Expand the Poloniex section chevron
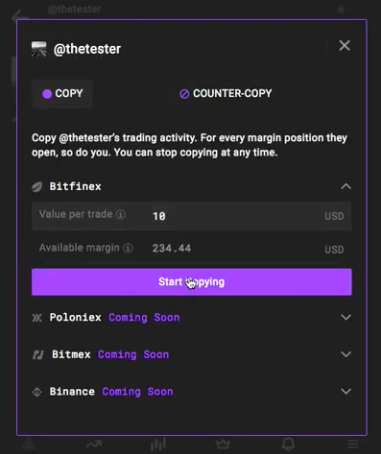The image size is (381, 454). coord(346,317)
